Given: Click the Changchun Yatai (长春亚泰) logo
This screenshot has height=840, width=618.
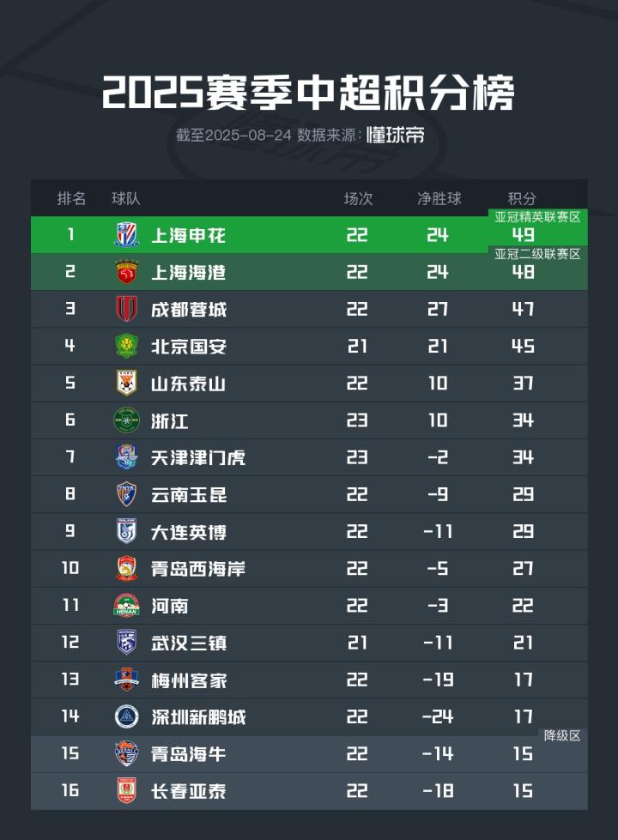Looking at the screenshot, I should [126, 791].
